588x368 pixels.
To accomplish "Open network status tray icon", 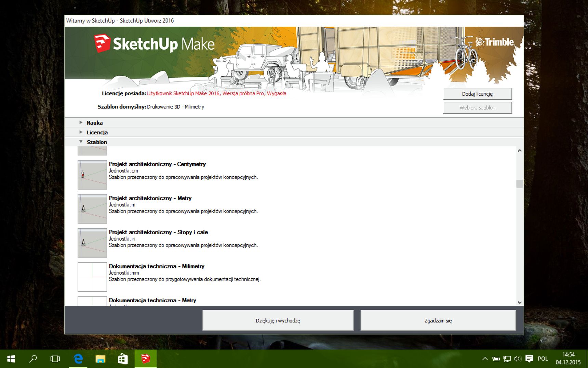I will click(x=507, y=359).
